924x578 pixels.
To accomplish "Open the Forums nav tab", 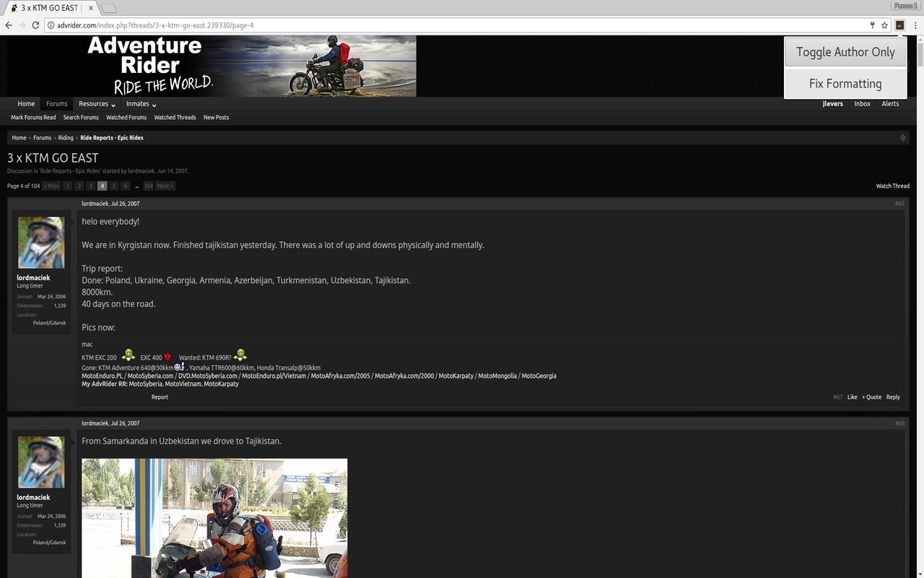I will pyautogui.click(x=57, y=104).
